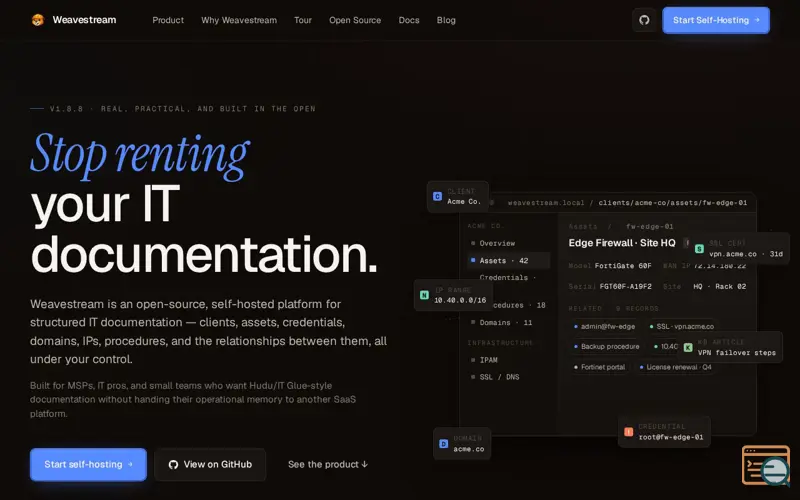Click the blue C client badge icon

pos(437,196)
